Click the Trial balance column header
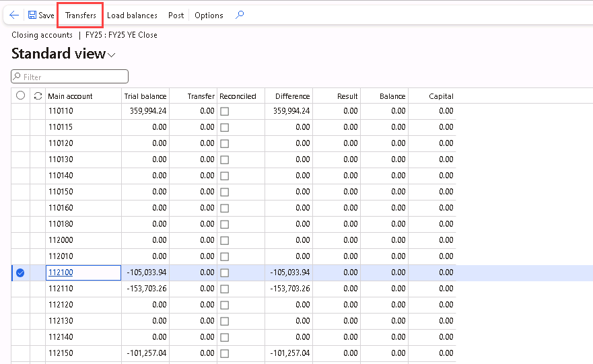 click(145, 96)
